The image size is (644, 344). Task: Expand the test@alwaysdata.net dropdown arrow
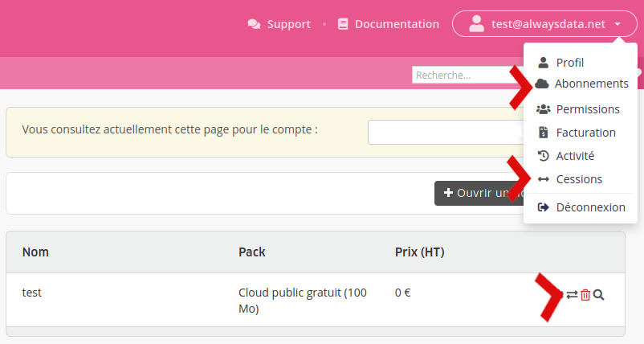618,24
